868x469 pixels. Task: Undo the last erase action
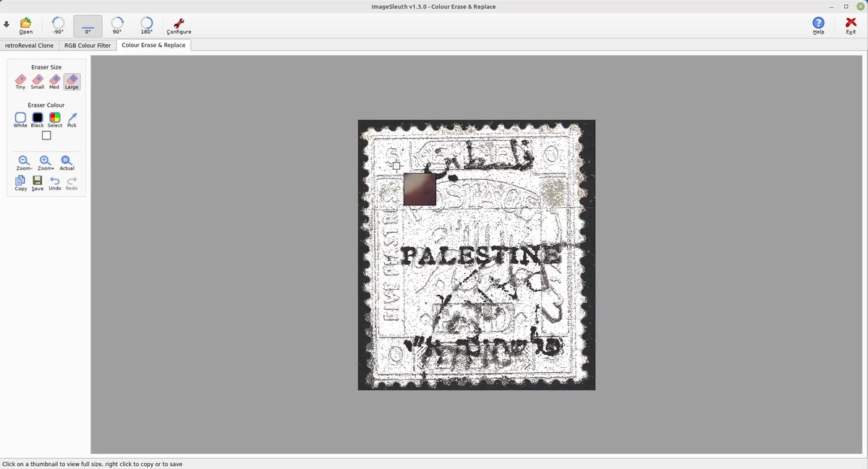click(55, 184)
